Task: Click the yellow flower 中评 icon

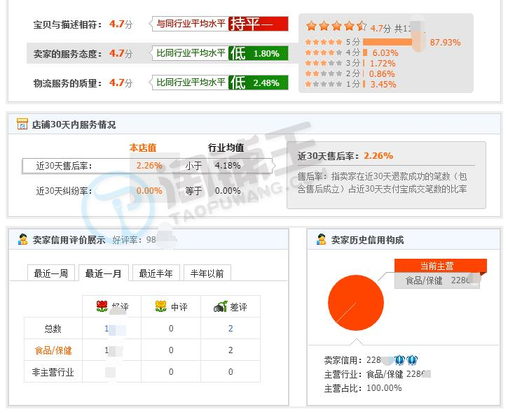Action: click(x=161, y=306)
